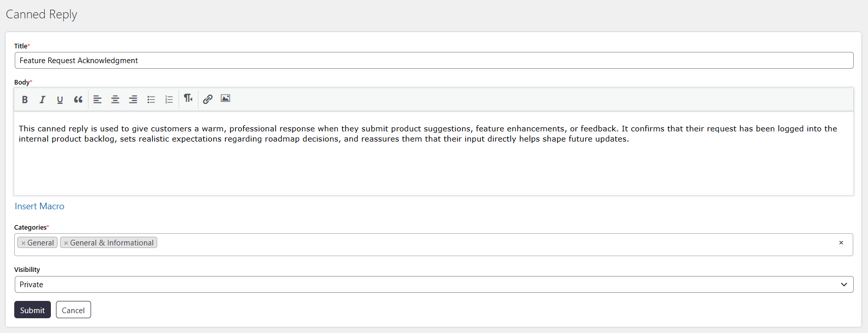Insert an image into body

pos(225,99)
